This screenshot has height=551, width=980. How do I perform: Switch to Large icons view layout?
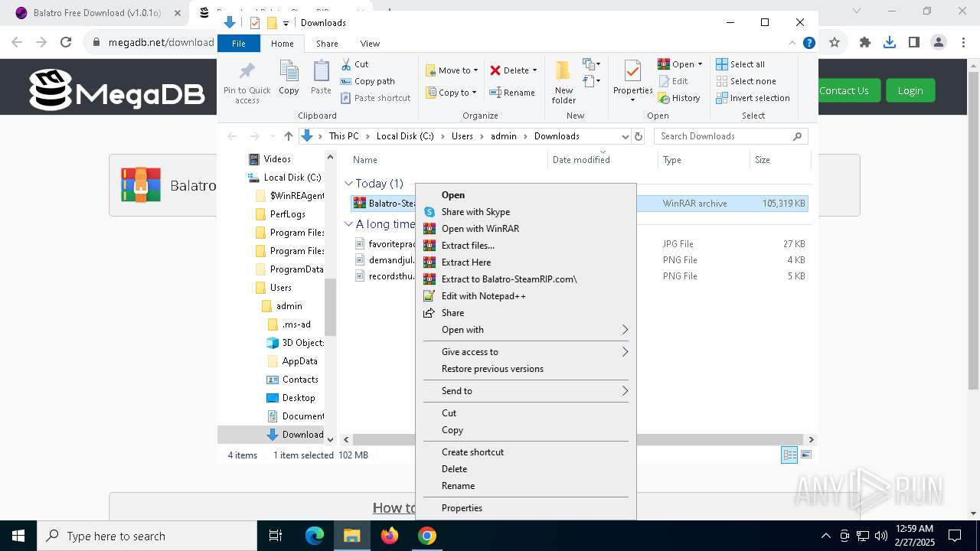(x=805, y=455)
